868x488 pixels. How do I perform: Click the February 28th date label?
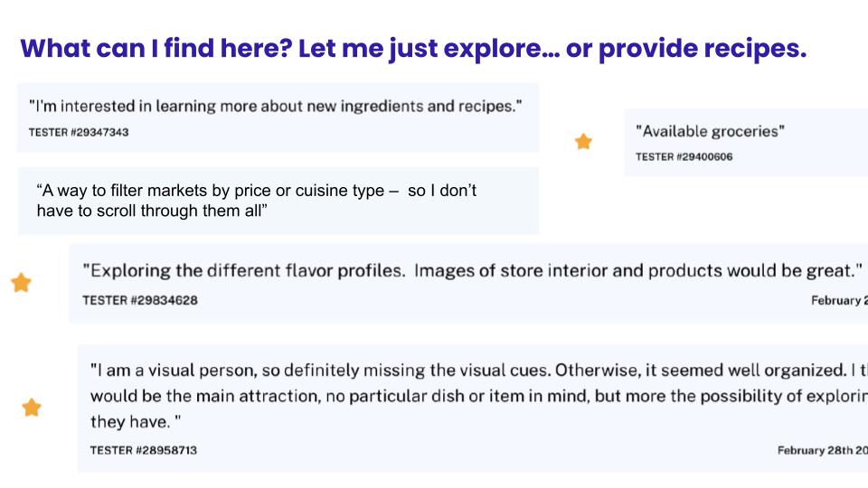(x=823, y=450)
